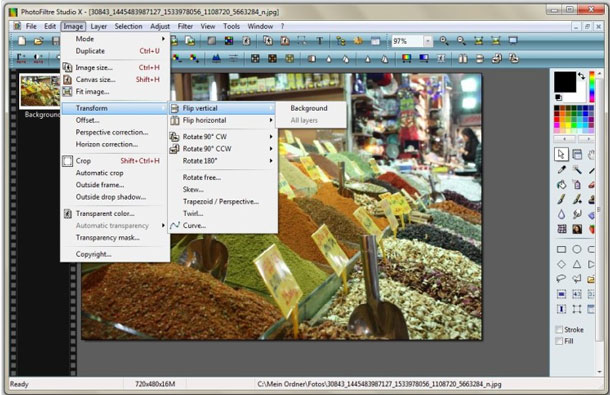Click the zoom in magnifier icon
This screenshot has width=610, height=395.
pyautogui.click(x=444, y=41)
